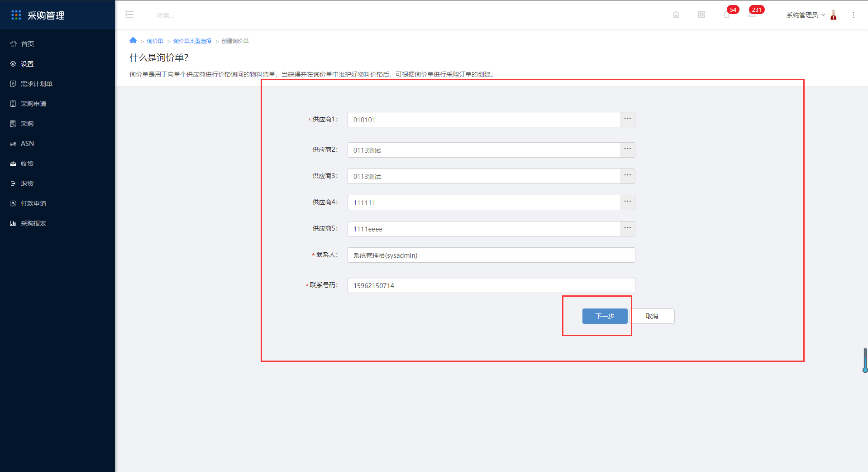Click the user avatar icon
The height and width of the screenshot is (472, 868).
click(834, 15)
